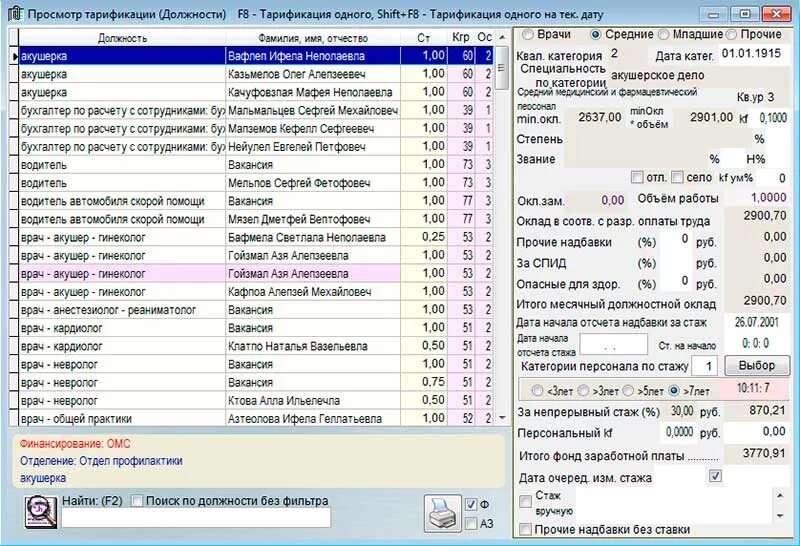Enable the Стаж вручную checkbox
Screen dimensions: 800x546
tap(525, 502)
